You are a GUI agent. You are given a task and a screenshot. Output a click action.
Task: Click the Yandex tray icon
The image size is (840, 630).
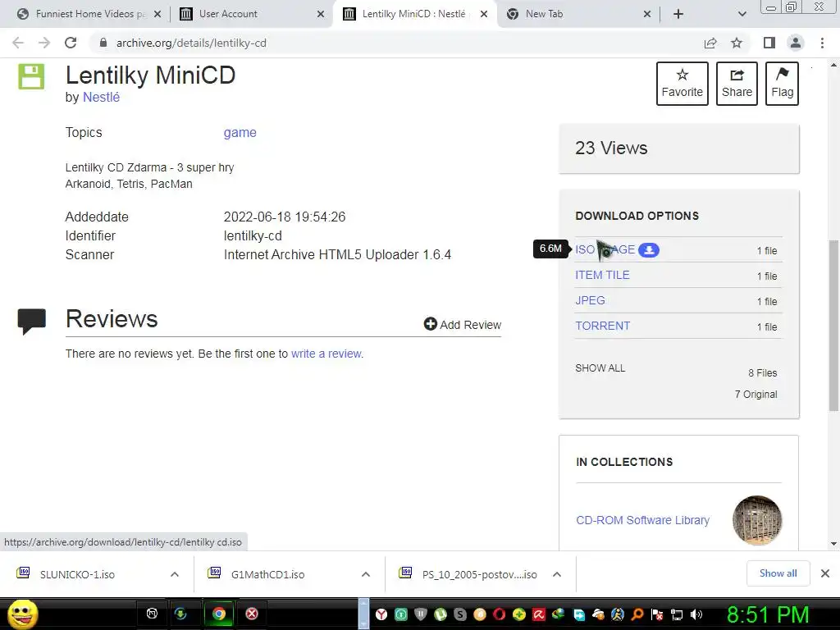point(381,614)
